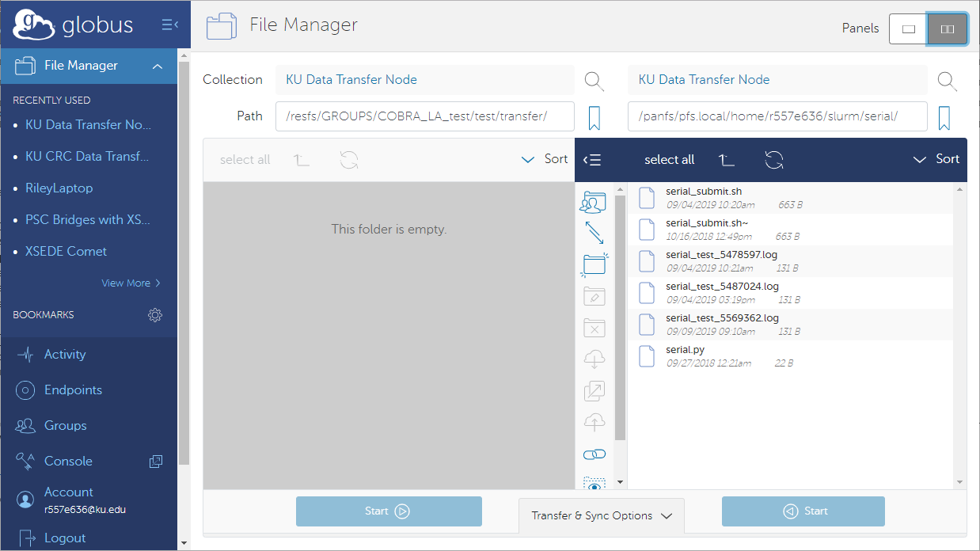Edit the left Path field
The image size is (980, 551).
pyautogui.click(x=425, y=116)
